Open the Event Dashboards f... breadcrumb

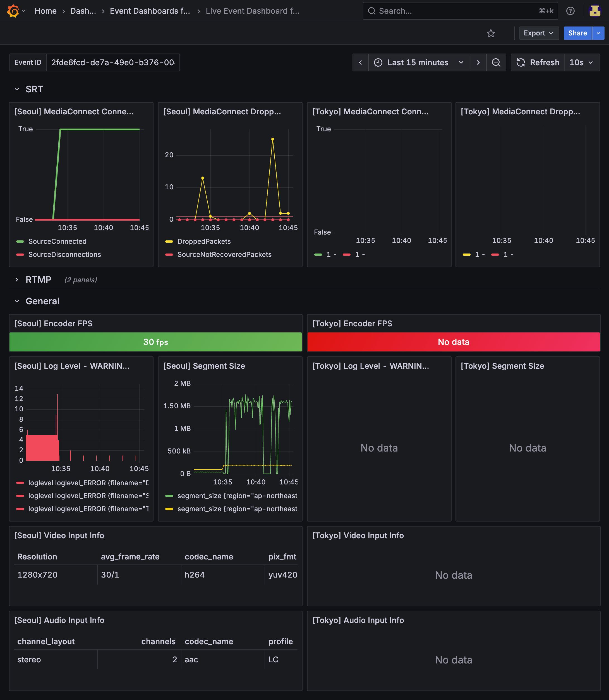(x=150, y=11)
